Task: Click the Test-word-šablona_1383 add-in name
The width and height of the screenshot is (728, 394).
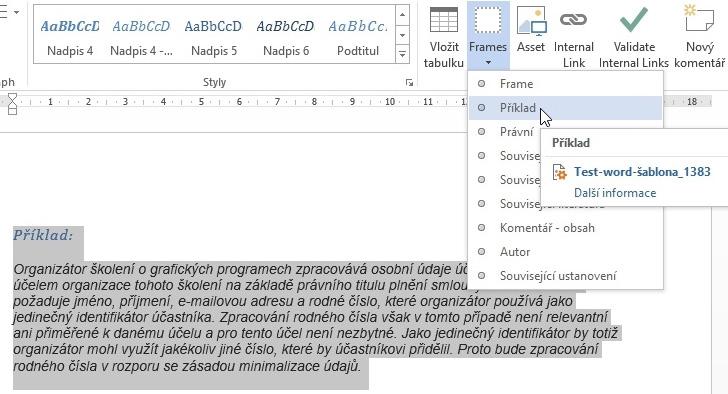Action: click(642, 172)
